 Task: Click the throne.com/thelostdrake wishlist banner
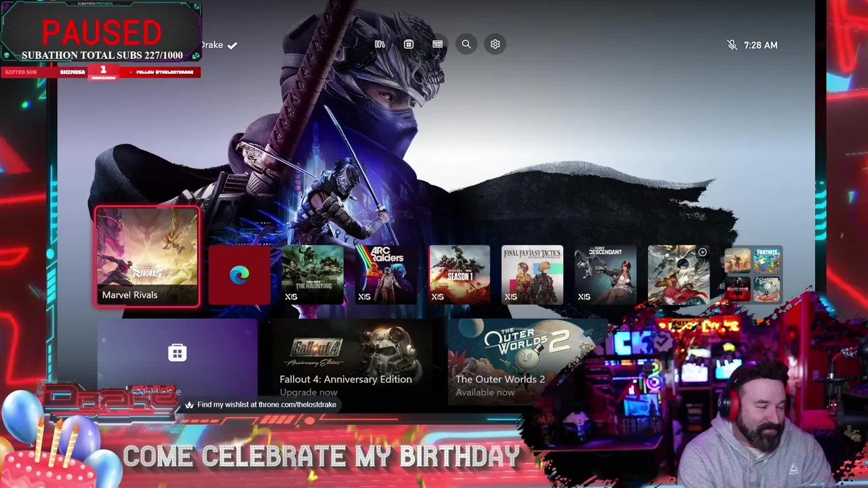pos(260,405)
